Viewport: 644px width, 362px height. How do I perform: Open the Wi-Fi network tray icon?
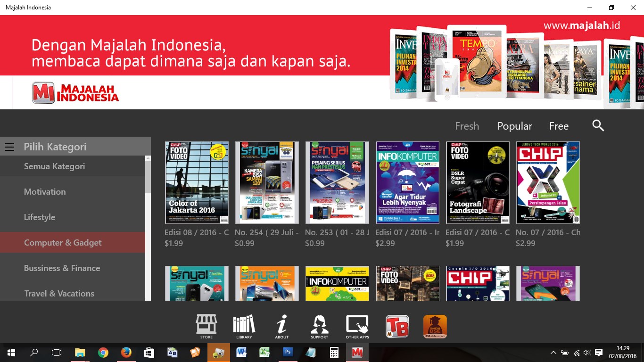(576, 353)
